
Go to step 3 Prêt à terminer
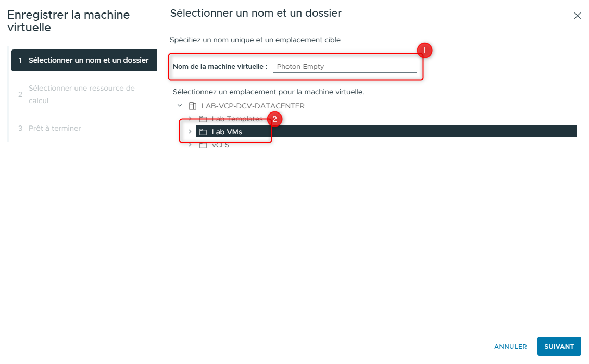(x=55, y=128)
